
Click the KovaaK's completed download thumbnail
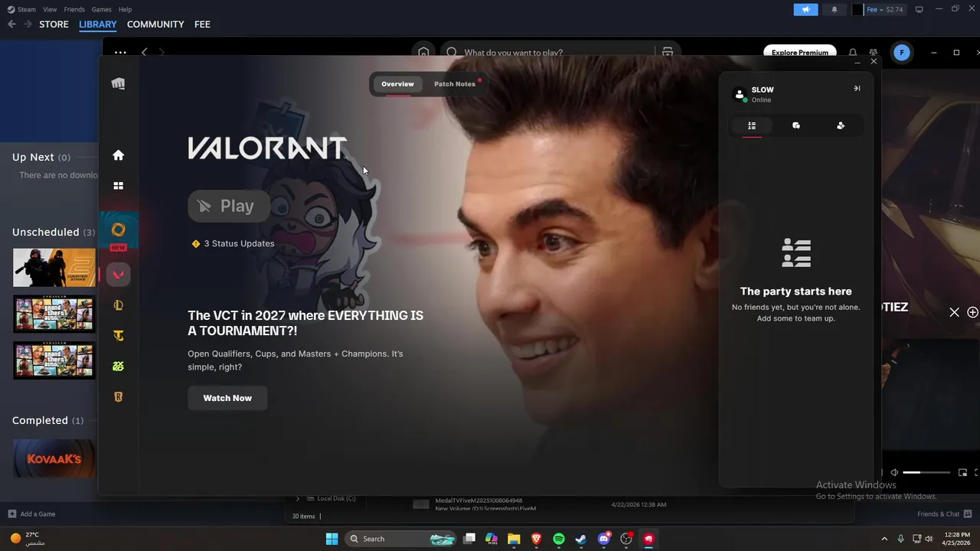pos(54,458)
